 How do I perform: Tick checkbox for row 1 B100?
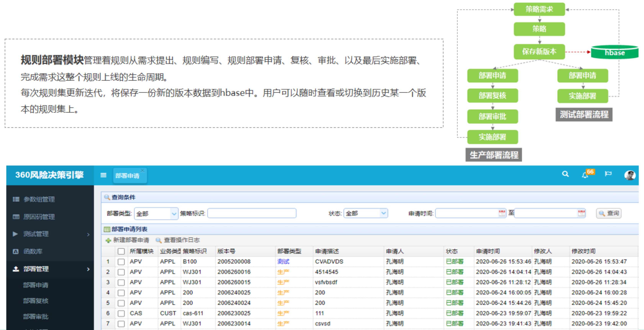pyautogui.click(x=121, y=262)
